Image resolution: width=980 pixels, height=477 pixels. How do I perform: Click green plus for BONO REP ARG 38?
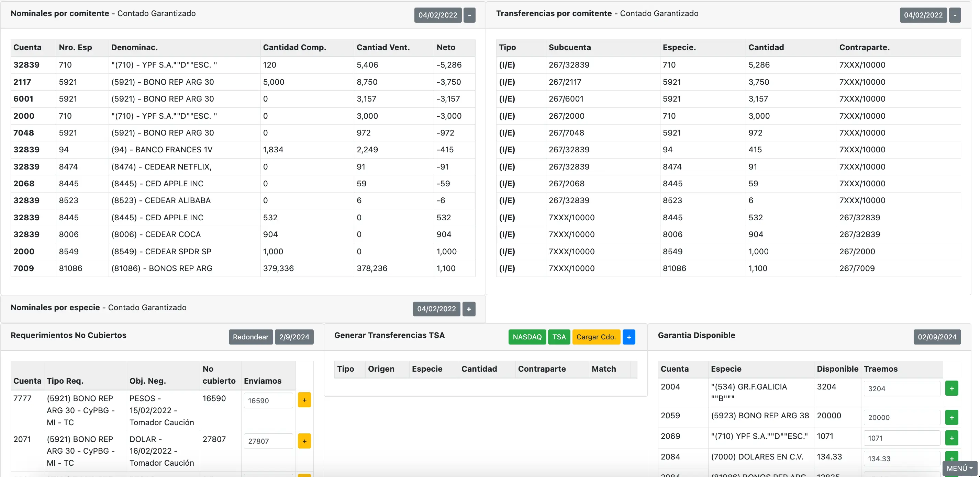click(951, 417)
